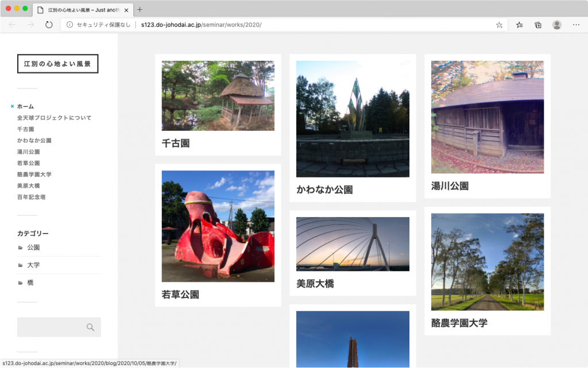Open the 若草公園 octopus slide thumbnail
This screenshot has width=588, height=368.
click(218, 226)
